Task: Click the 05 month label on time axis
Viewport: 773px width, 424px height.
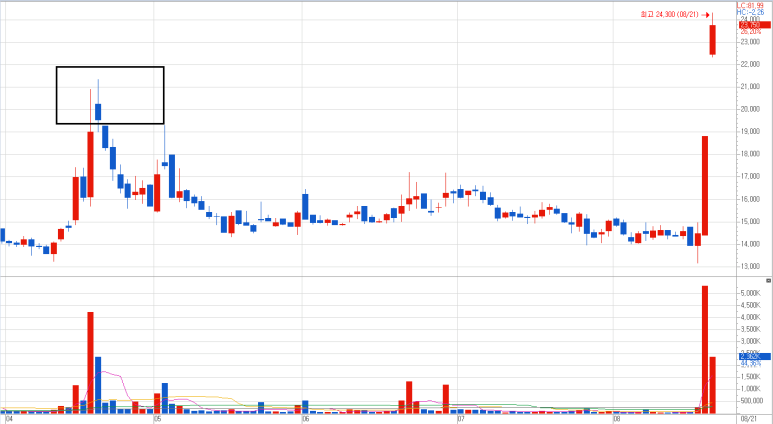Action: [157, 419]
